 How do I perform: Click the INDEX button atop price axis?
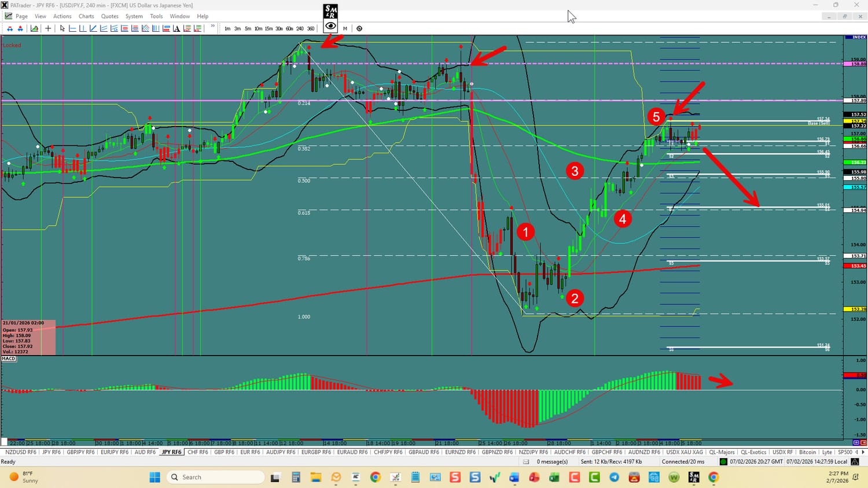point(856,38)
